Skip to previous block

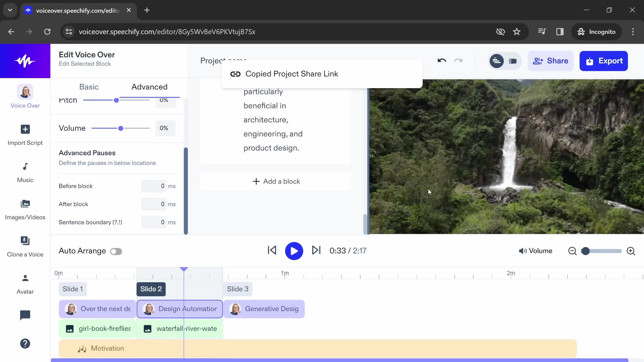point(272,250)
